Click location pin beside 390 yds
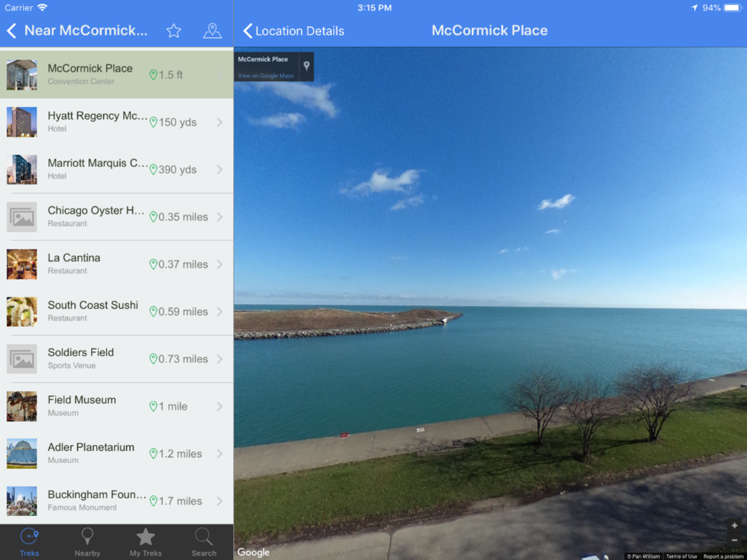Viewport: 747px width, 560px height. pyautogui.click(x=153, y=169)
